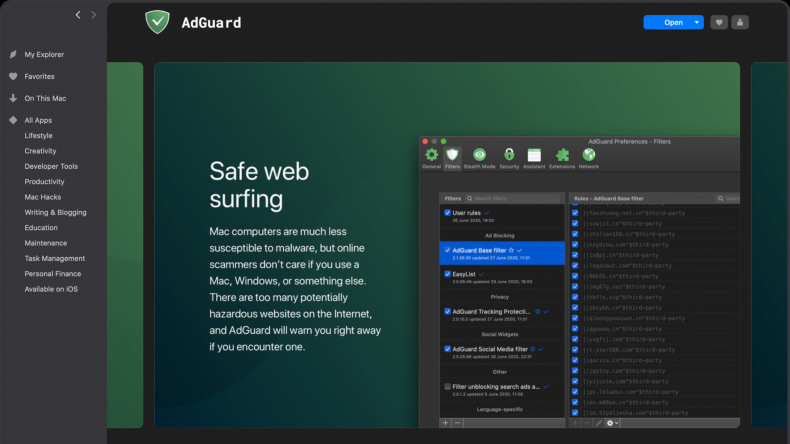This screenshot has width=790, height=444.
Task: Toggle AdGuard Tracking Protection checkbox
Action: 447,311
